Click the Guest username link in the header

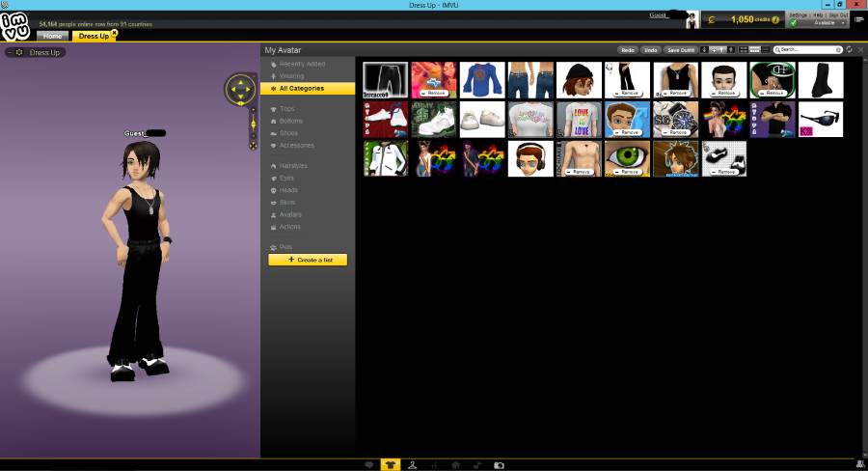[x=659, y=15]
